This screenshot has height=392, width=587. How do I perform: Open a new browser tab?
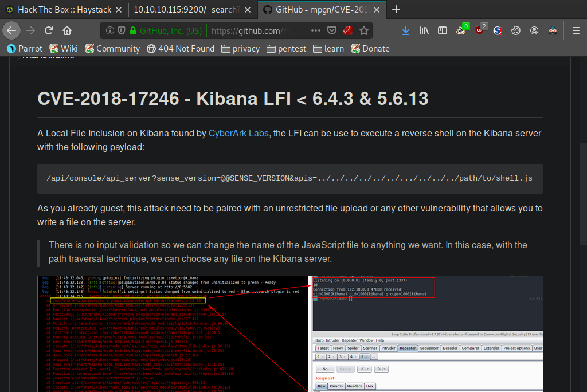(x=396, y=9)
